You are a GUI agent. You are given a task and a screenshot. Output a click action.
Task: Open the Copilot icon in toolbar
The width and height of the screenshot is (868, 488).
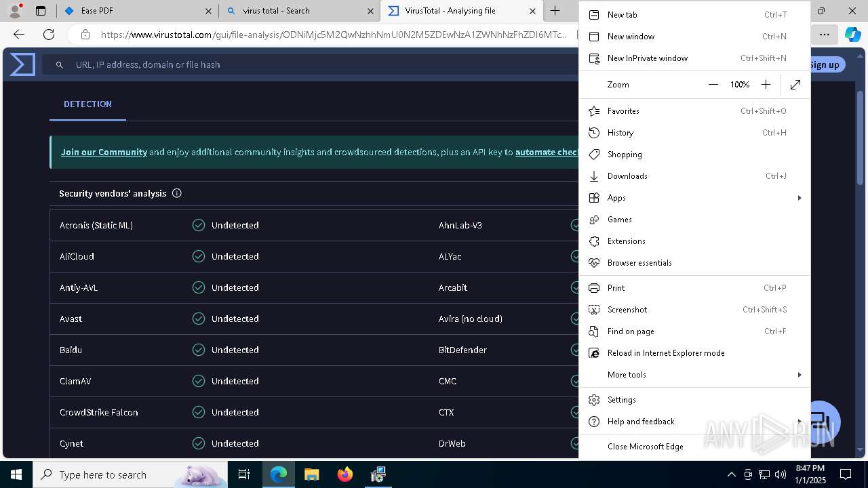pyautogui.click(x=852, y=35)
